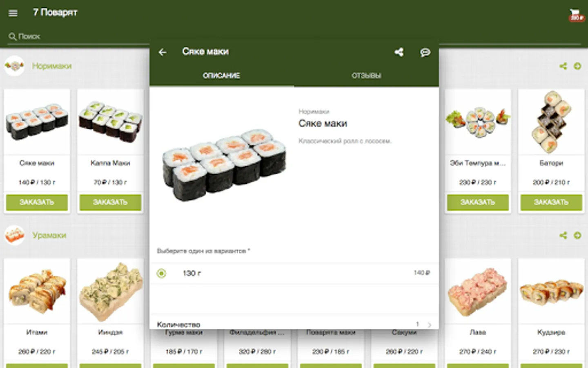Order Батори with ЗАКАЗАТЬ button

tap(551, 202)
